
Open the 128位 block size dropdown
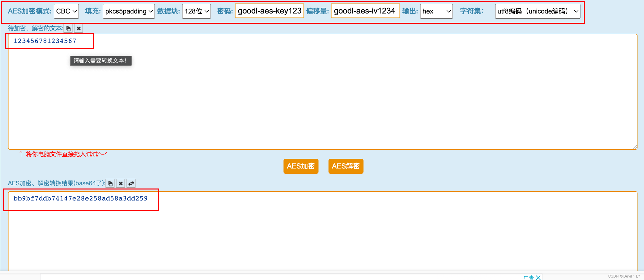point(196,11)
